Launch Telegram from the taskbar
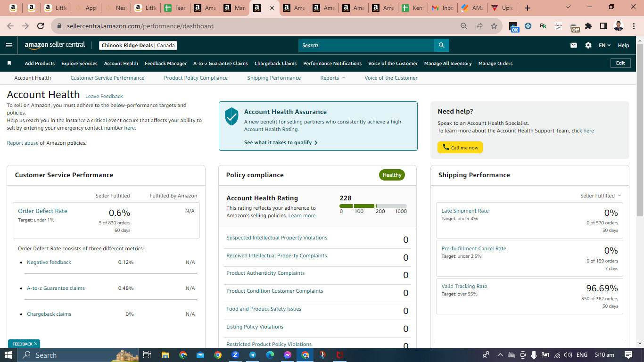The width and height of the screenshot is (644, 362). [253, 355]
